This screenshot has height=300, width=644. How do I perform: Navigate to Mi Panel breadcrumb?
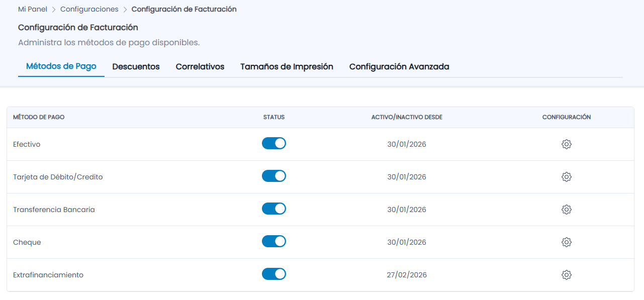pyautogui.click(x=33, y=9)
